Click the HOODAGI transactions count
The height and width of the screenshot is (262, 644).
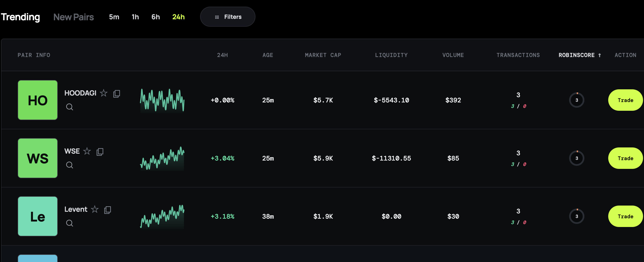pyautogui.click(x=518, y=95)
